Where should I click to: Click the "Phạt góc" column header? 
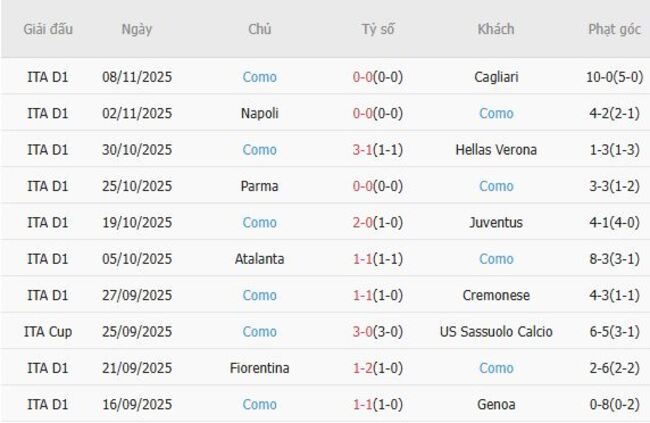(614, 29)
